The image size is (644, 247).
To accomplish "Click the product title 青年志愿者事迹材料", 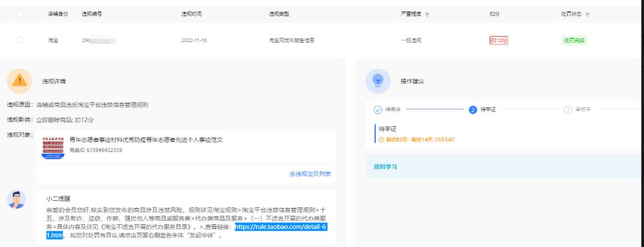I will (146, 139).
